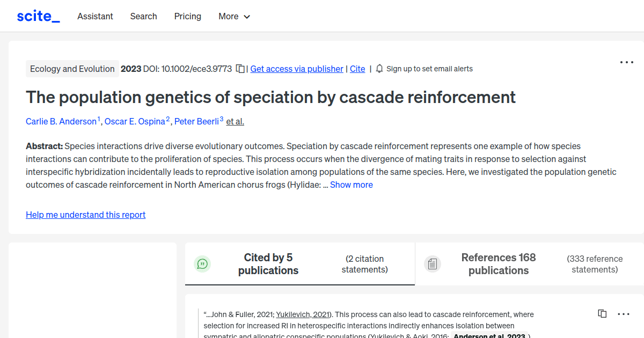Switch to the Cited by 5 publications tab
The width and height of the screenshot is (644, 338).
[268, 263]
